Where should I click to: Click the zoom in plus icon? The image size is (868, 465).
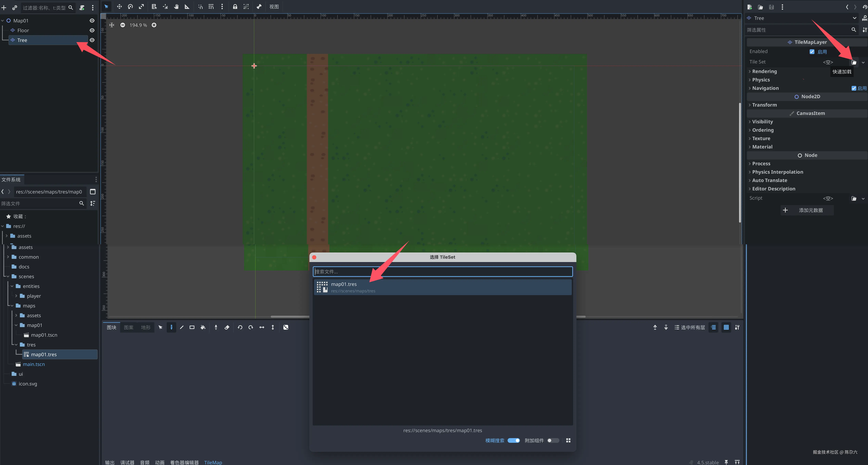[154, 25]
